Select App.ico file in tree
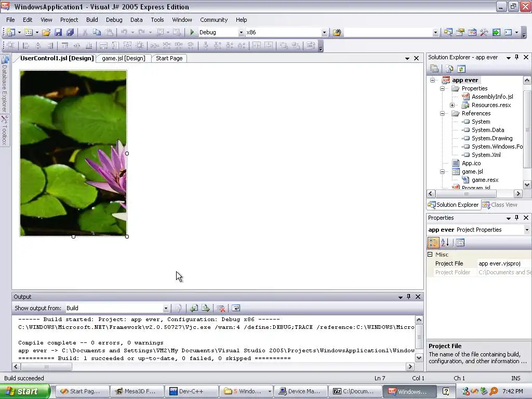 click(x=471, y=163)
